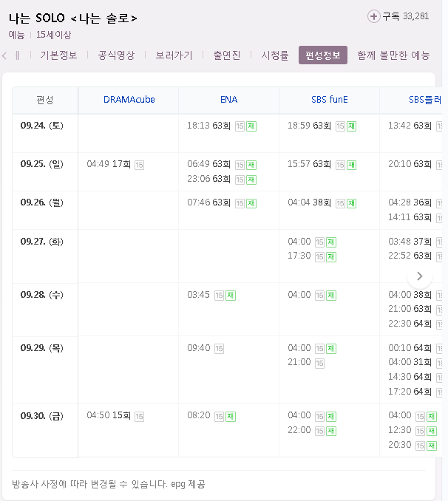Click the 20:30 entry on 09.30
Viewport: 448px width, 501px height.
coord(400,445)
